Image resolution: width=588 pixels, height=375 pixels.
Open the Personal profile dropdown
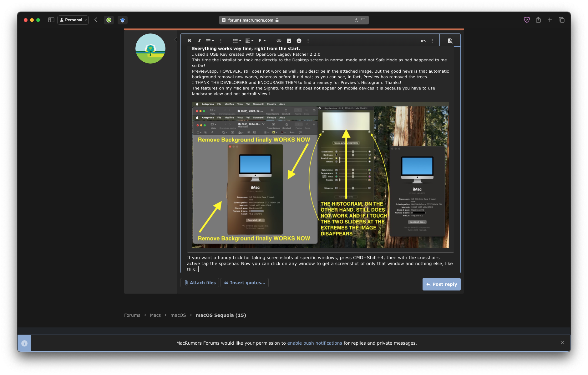[x=73, y=20]
